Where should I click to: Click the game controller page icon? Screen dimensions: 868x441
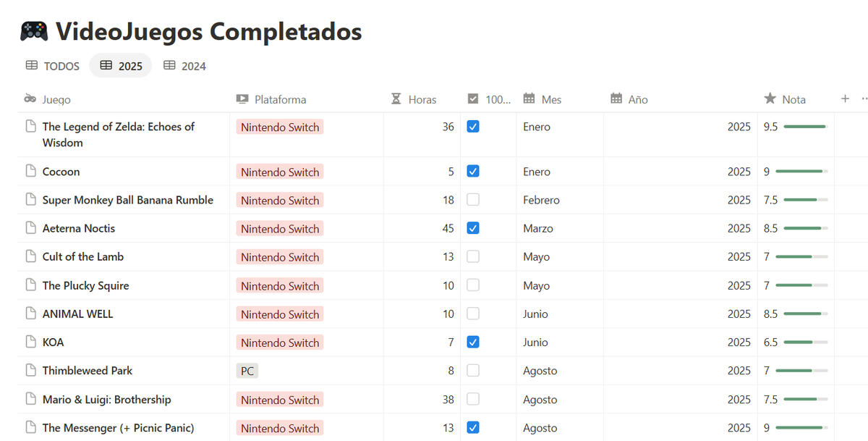(34, 31)
